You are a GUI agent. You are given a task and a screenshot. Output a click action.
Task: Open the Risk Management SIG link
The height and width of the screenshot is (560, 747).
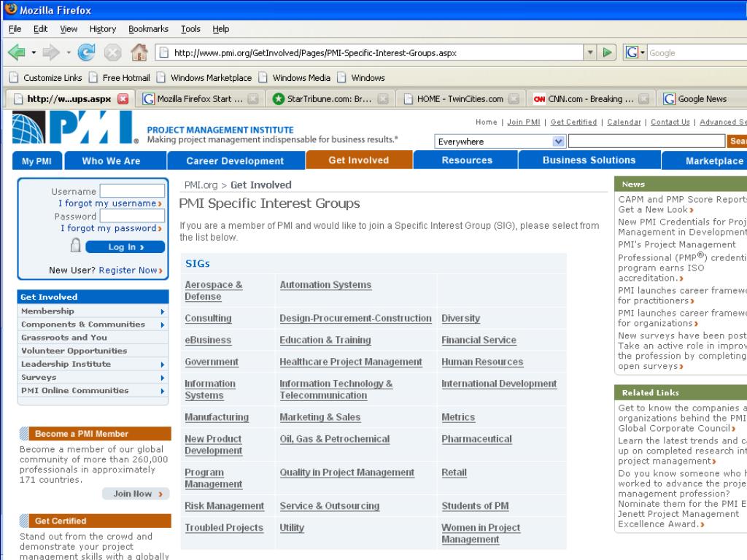[225, 506]
